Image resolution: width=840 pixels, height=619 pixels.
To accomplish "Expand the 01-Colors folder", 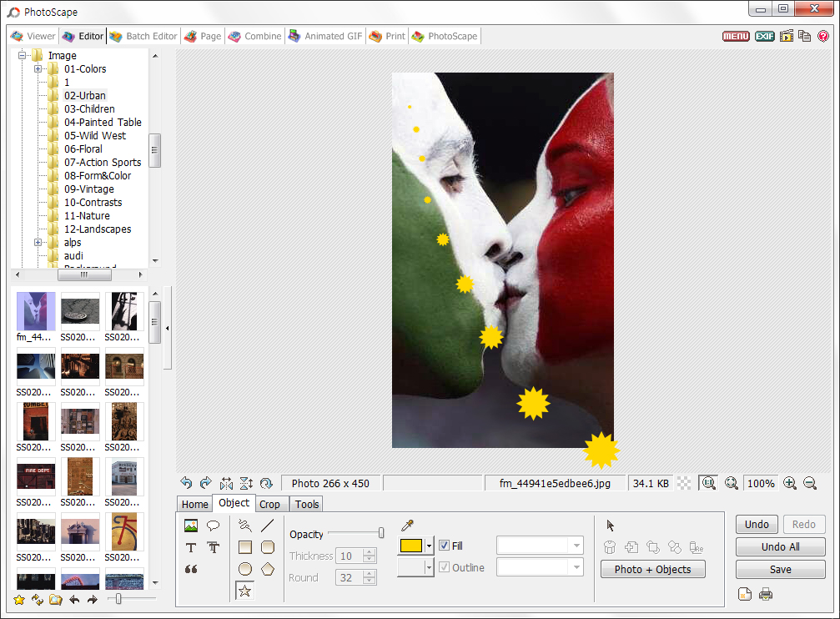I will click(38, 68).
